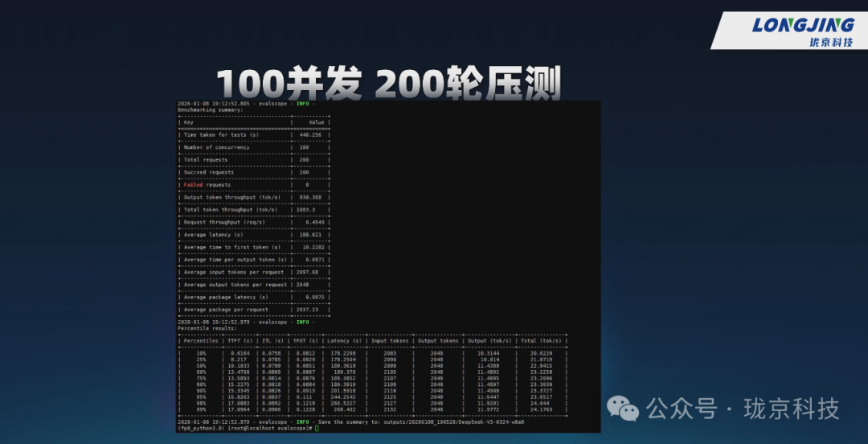Select the 'Value' column header

pos(317,122)
